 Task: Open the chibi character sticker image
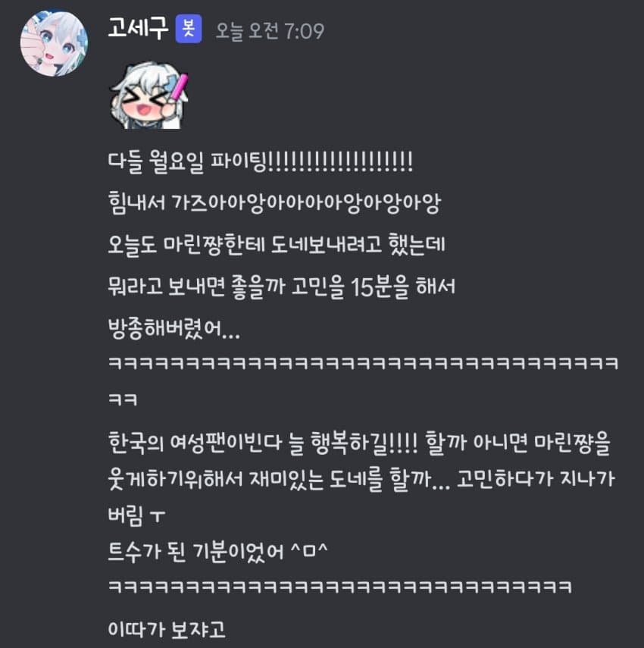coord(149,95)
